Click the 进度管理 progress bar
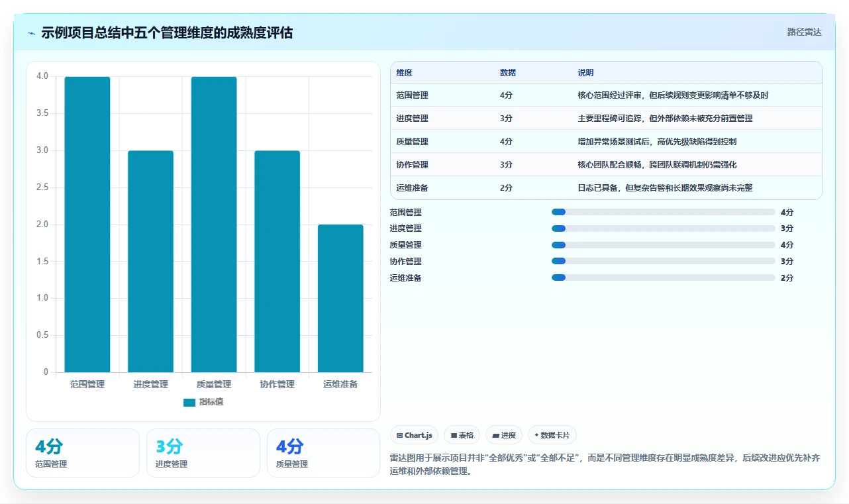Viewport: 849px width, 504px height. 663,228
